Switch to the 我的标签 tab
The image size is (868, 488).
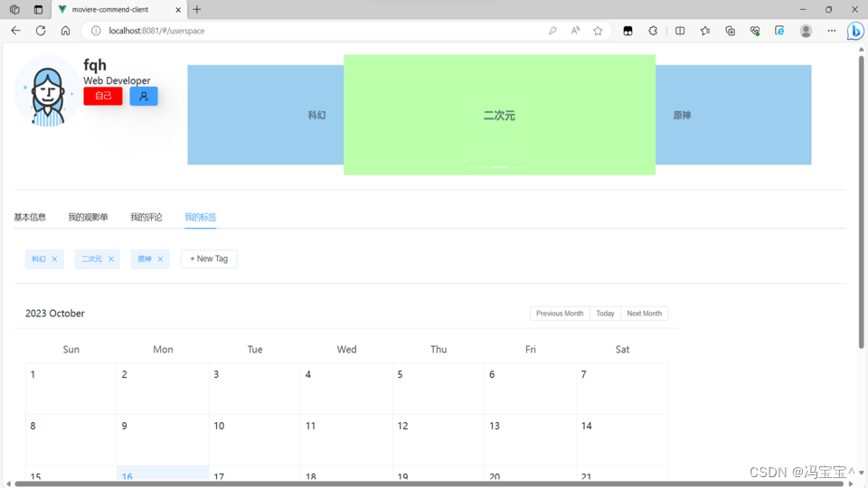(201, 217)
